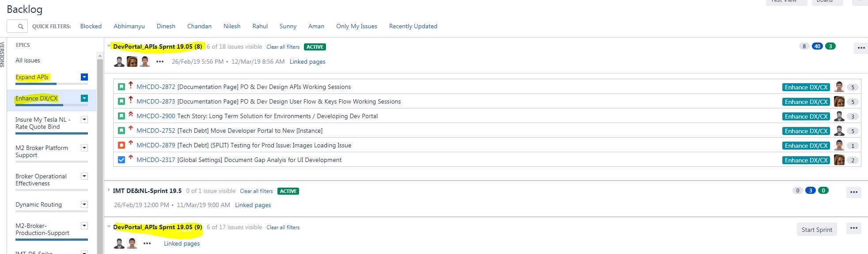Open dropdown for Broker Operational Effectiveness epic
The image size is (868, 254).
point(84,176)
